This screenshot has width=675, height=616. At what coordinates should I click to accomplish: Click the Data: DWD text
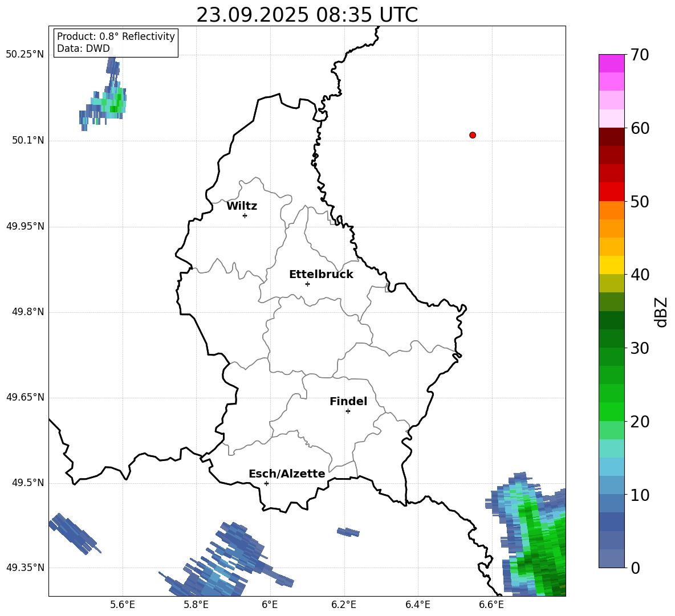click(x=83, y=48)
